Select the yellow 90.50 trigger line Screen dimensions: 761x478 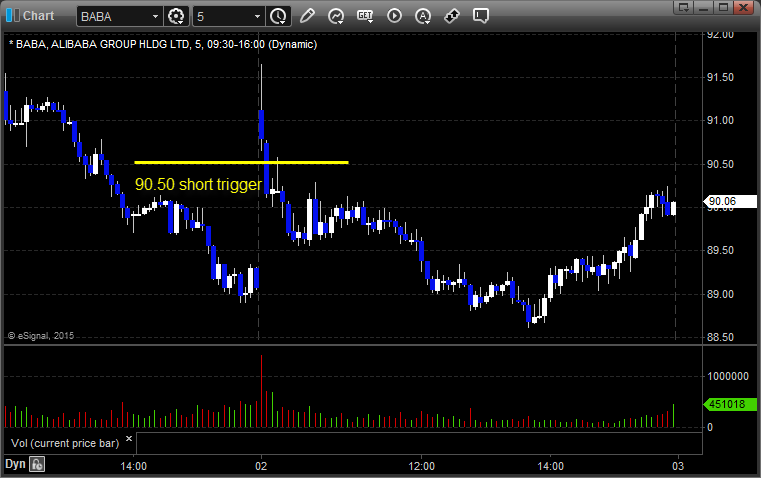241,163
